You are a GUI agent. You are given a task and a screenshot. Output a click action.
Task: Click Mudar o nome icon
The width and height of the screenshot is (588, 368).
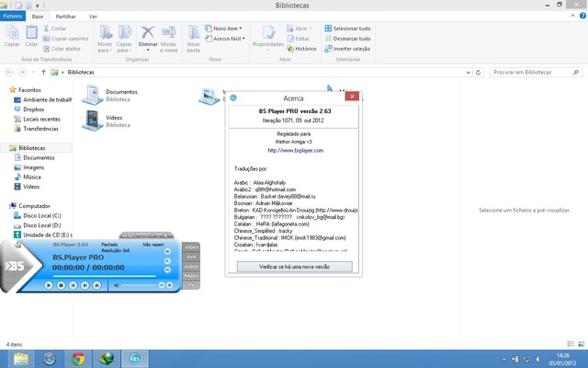169,32
